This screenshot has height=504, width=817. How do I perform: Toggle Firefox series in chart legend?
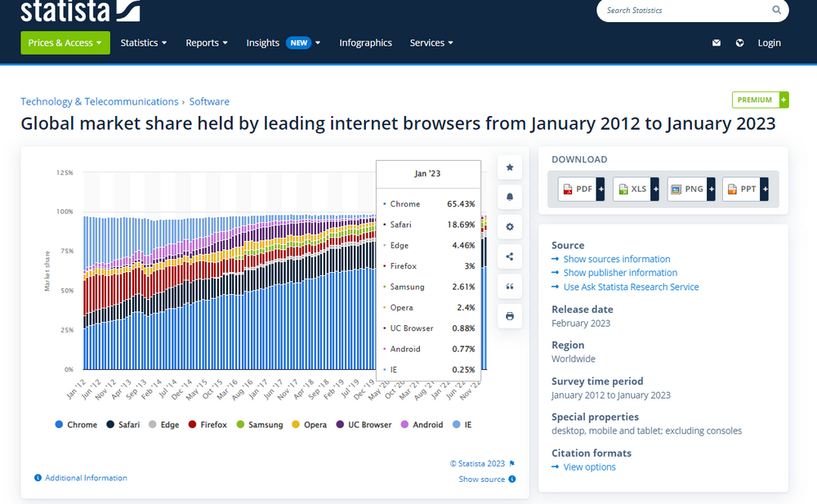point(208,425)
